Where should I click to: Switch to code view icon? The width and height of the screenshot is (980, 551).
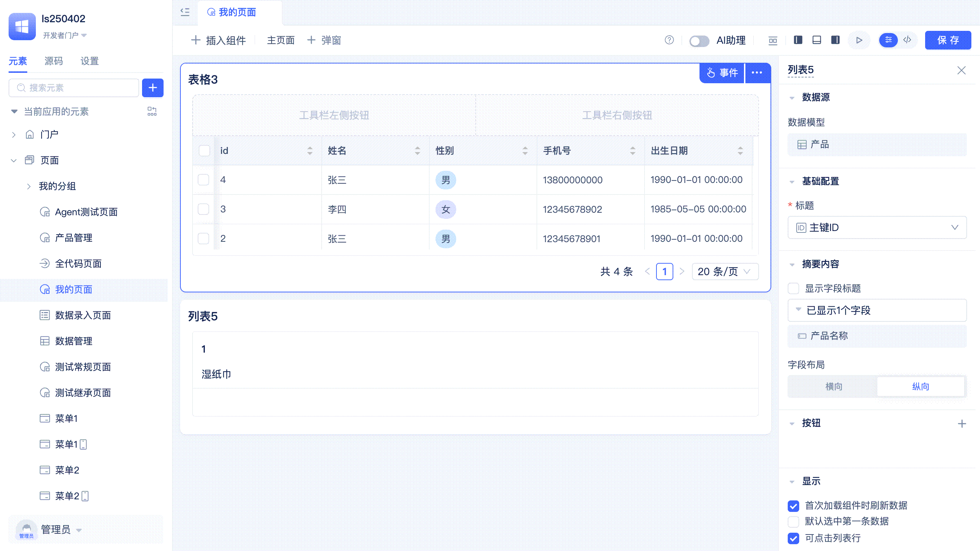tap(908, 40)
